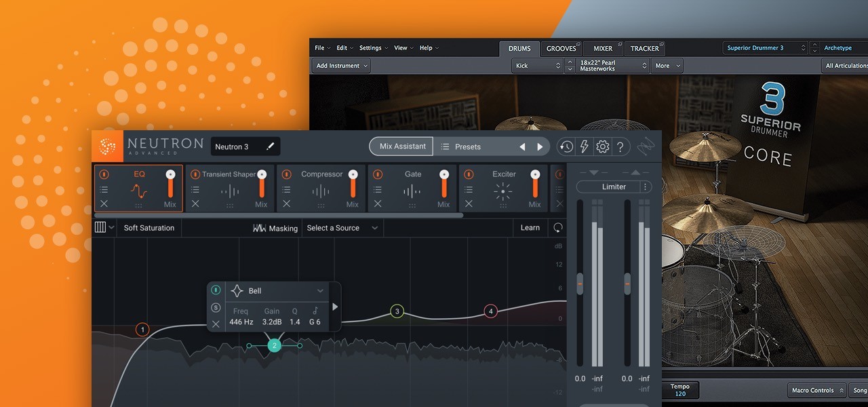Open the More dropdown in Superior Drummer
Image resolution: width=868 pixels, height=407 pixels.
(667, 66)
